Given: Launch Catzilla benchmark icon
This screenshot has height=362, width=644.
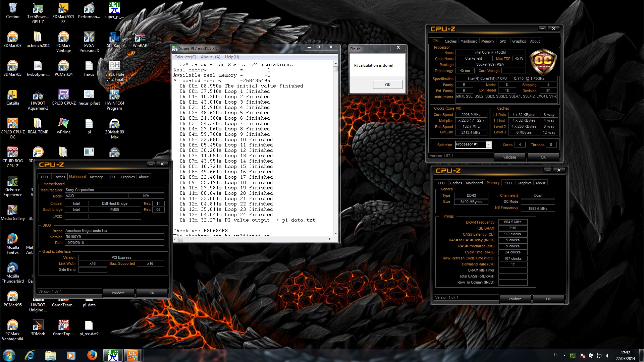Looking at the screenshot, I should click(13, 97).
